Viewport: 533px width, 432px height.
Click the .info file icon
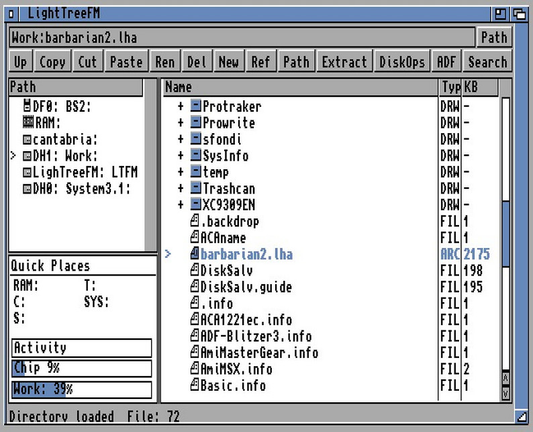pos(194,303)
